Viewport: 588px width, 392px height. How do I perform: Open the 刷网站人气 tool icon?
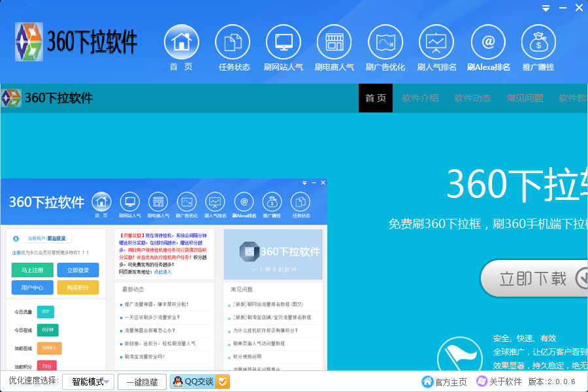284,41
